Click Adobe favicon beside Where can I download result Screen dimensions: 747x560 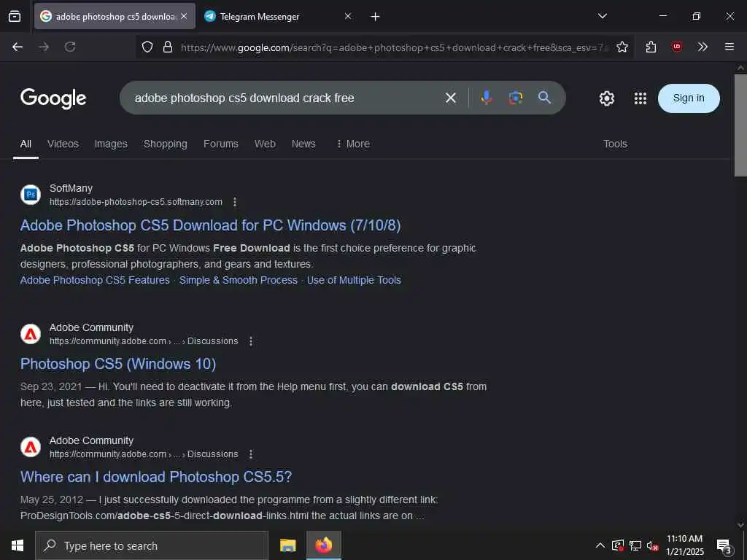point(31,447)
